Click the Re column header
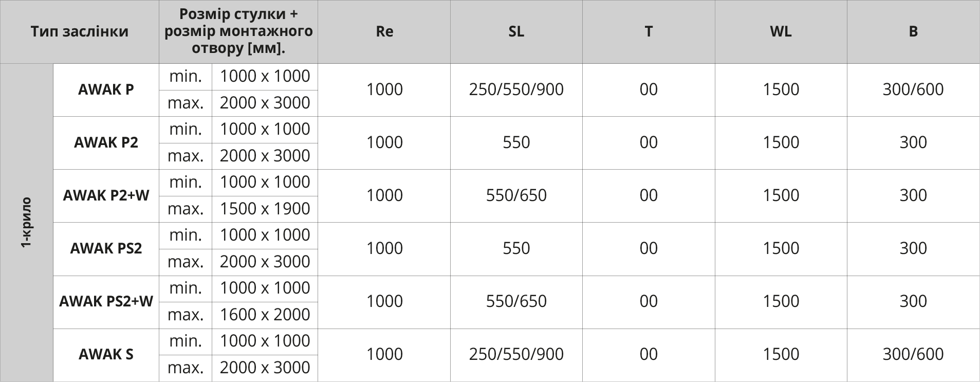This screenshot has height=382, width=980. point(384,31)
